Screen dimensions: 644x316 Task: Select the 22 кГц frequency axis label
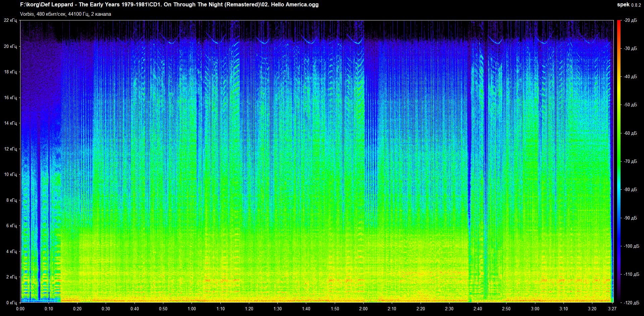(x=10, y=20)
